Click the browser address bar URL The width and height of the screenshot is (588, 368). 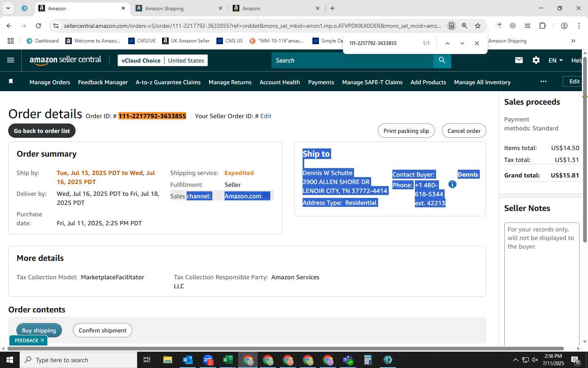point(252,26)
